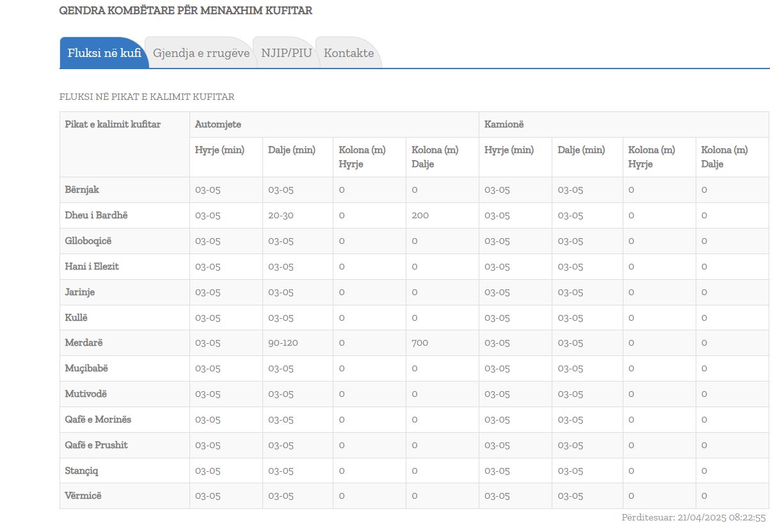Click the 200 meter queue value
This screenshot has width=784, height=532.
coord(420,215)
